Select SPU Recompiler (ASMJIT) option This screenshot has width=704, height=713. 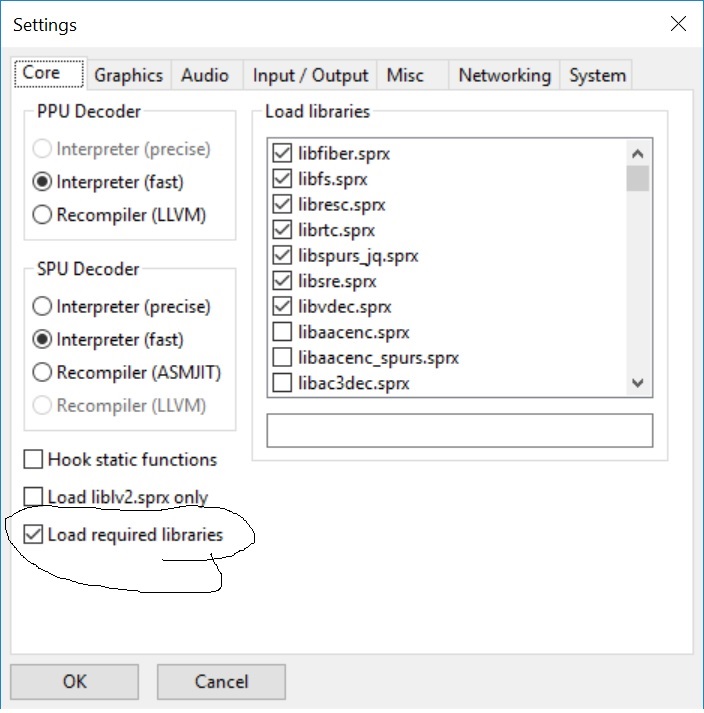click(43, 373)
